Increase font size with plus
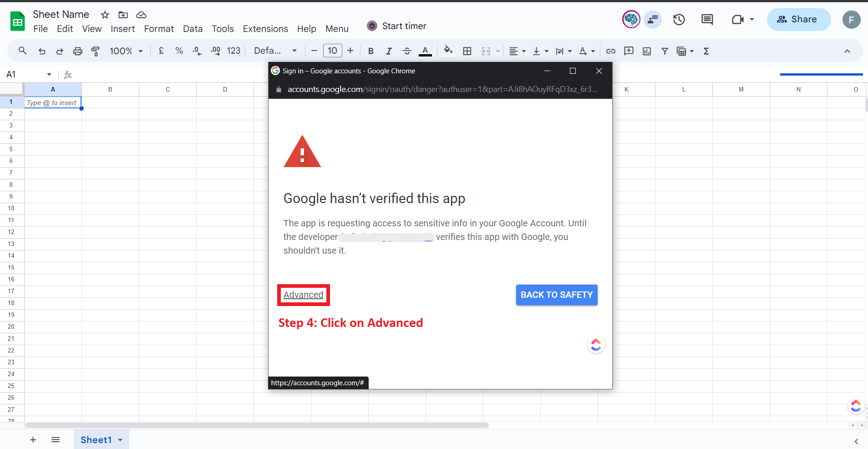 (350, 51)
